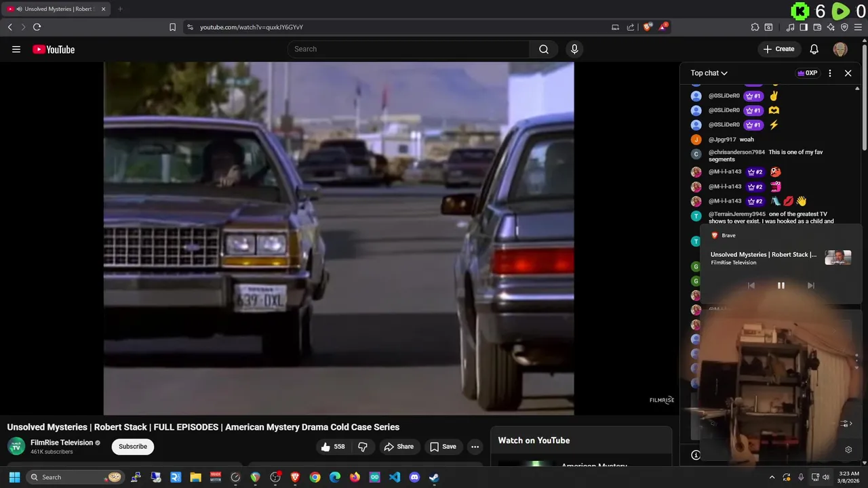Open the chat info circle icon
Image resolution: width=868 pixels, height=488 pixels.
coord(696,455)
